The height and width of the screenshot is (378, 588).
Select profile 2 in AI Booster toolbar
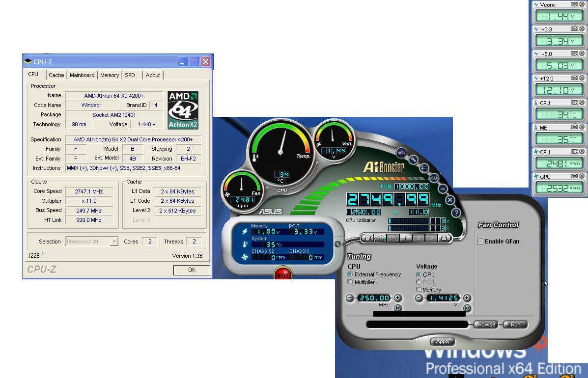[419, 238]
